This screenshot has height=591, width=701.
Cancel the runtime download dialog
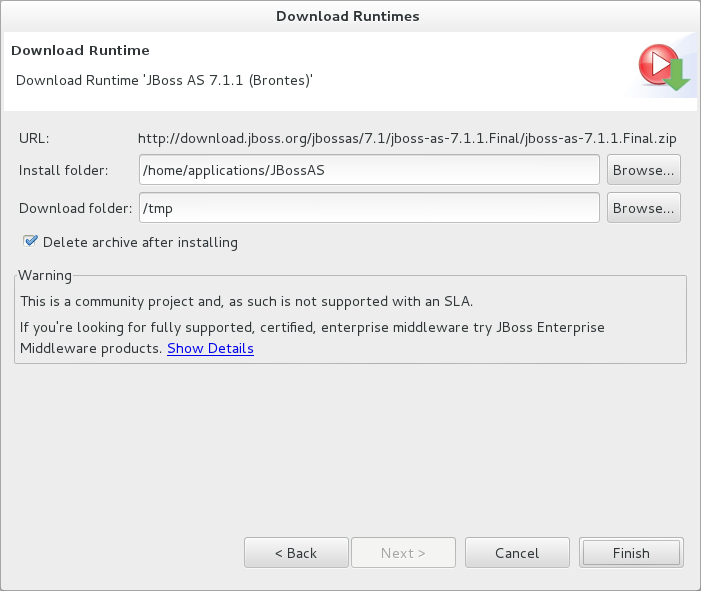click(x=517, y=553)
